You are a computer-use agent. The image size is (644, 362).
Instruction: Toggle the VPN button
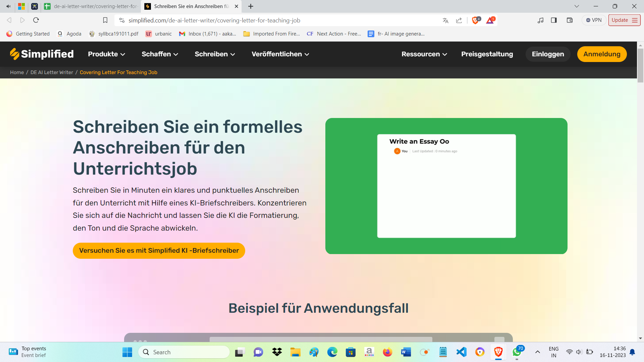[594, 20]
